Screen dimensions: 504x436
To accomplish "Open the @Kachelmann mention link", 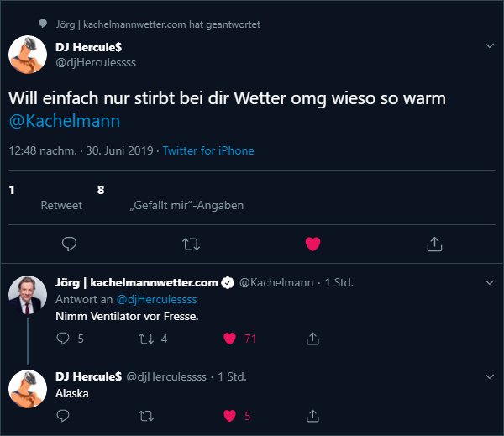I will coord(65,121).
